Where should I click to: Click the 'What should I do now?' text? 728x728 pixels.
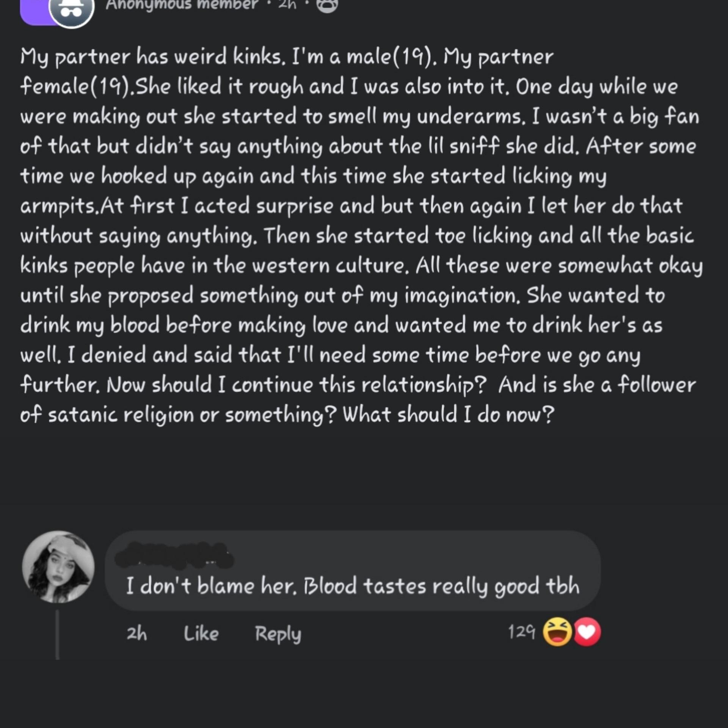point(448,414)
